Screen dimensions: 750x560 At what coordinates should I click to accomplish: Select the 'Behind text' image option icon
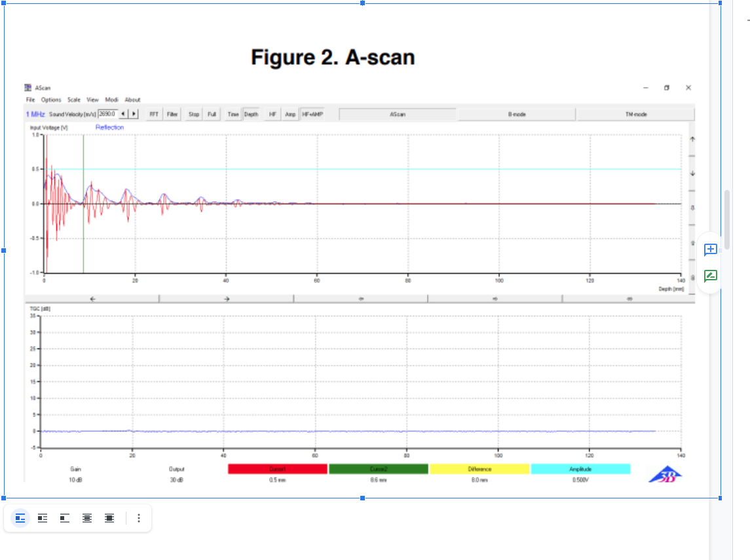(86, 517)
